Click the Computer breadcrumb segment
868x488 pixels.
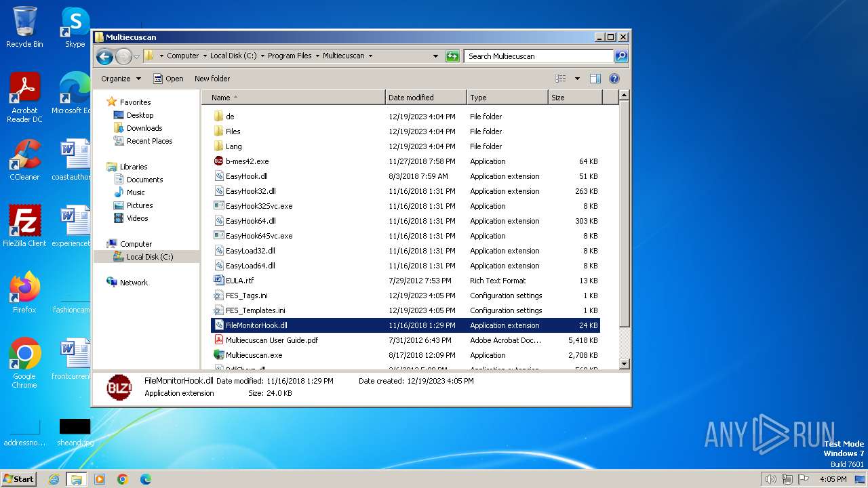tap(183, 56)
